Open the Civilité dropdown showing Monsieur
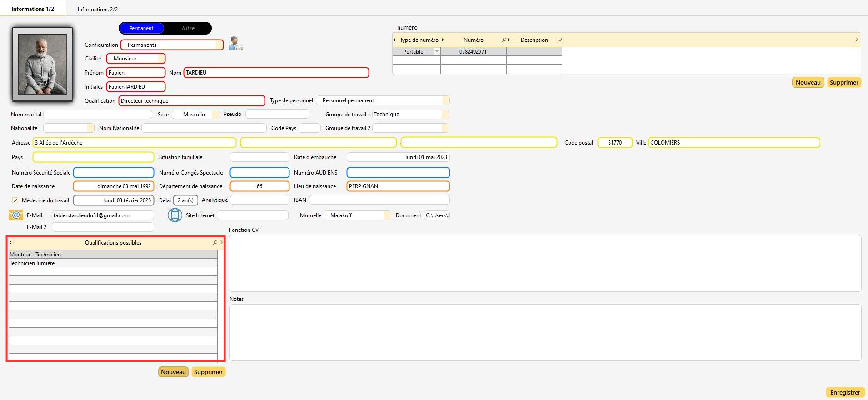Viewport: 868px width, 400px height. pyautogui.click(x=161, y=59)
